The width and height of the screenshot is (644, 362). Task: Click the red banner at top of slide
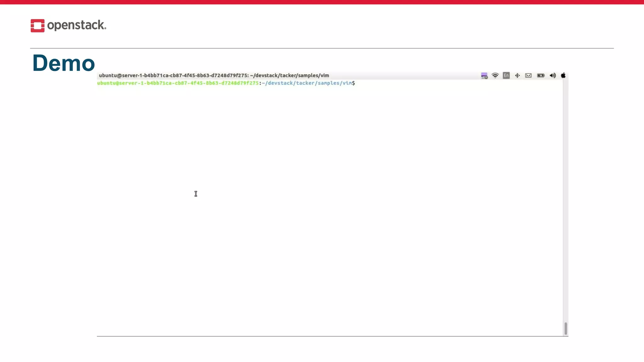[322, 2]
